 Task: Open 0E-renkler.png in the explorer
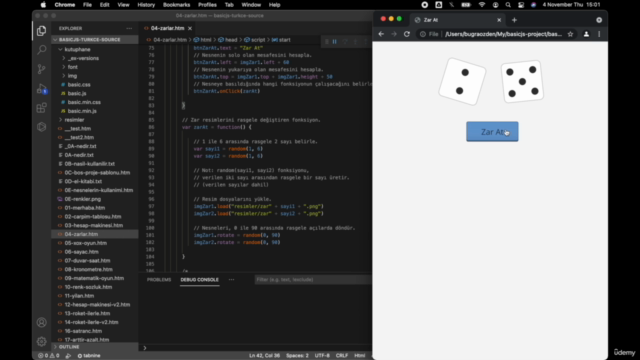pos(82,199)
